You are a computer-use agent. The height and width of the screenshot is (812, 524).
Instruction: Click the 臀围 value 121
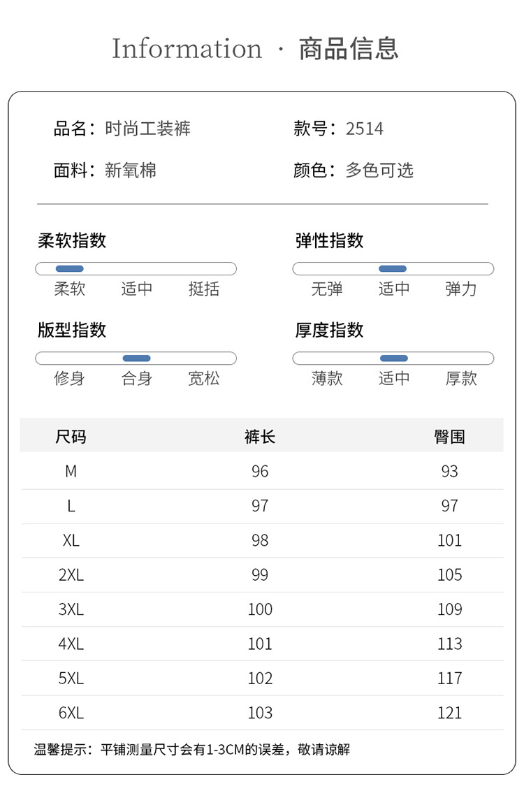[449, 713]
